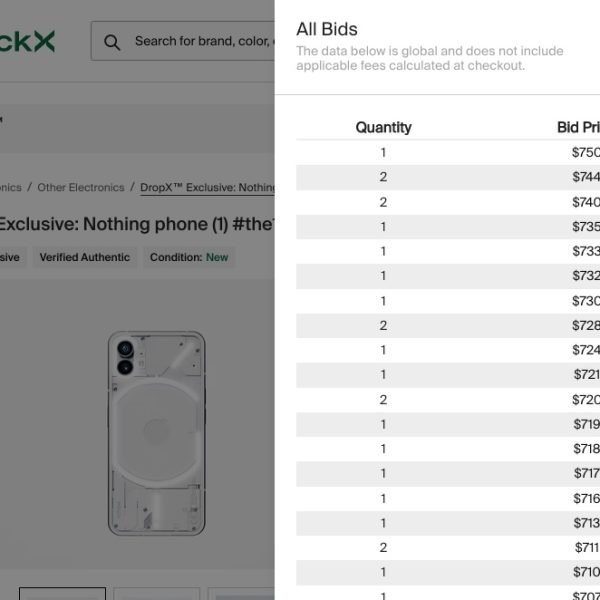This screenshot has height=600, width=600.
Task: Click the Nothing phone product image
Action: [156, 432]
